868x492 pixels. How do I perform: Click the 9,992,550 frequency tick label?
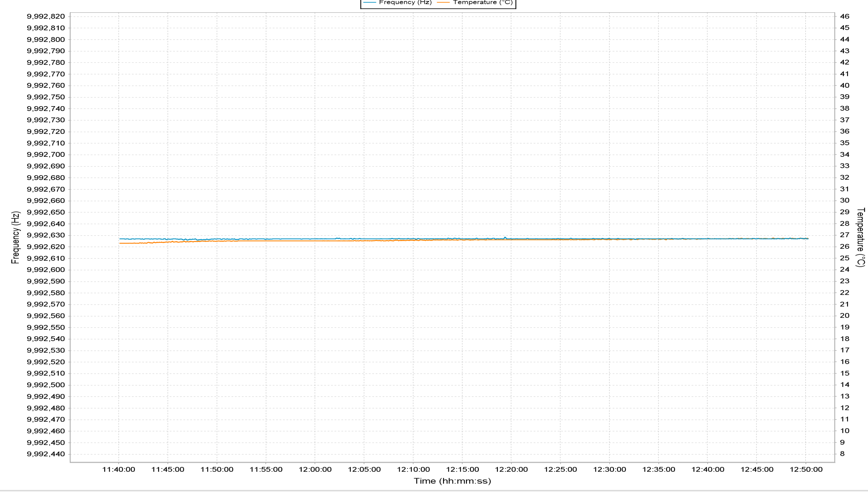pos(45,327)
